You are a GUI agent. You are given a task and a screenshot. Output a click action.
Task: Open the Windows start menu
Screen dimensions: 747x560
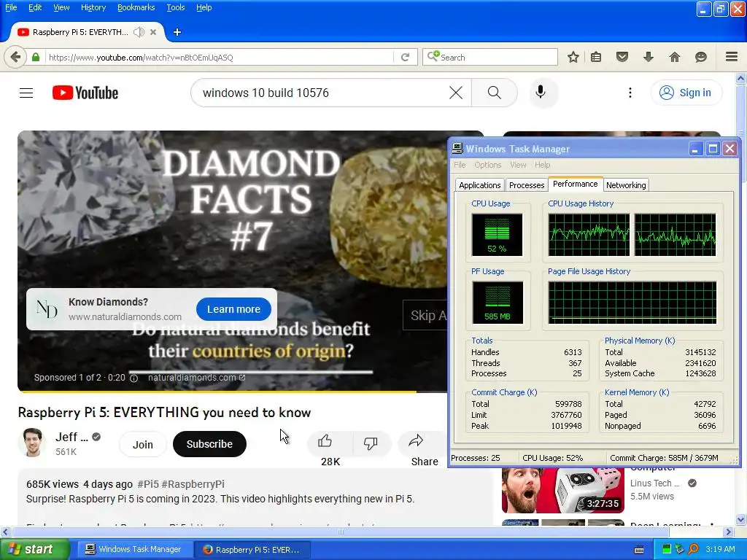(35, 549)
